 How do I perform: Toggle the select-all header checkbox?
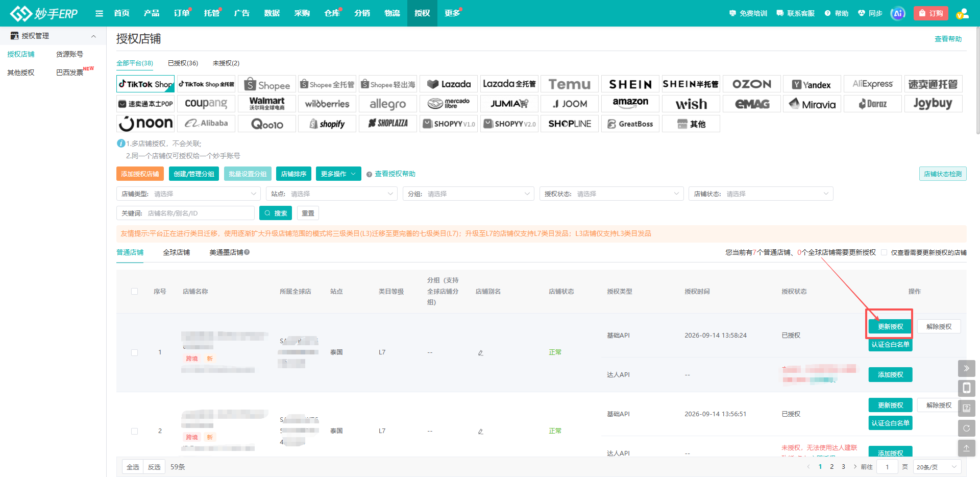(135, 292)
